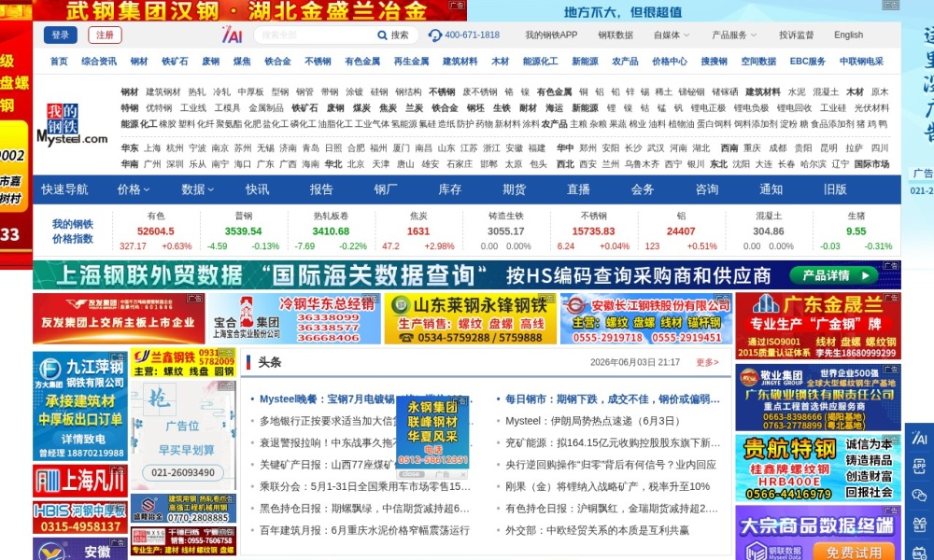Viewport: 934px width, 560px height.
Task: Click the phone headset icon near 400-671-1818
Action: [435, 35]
